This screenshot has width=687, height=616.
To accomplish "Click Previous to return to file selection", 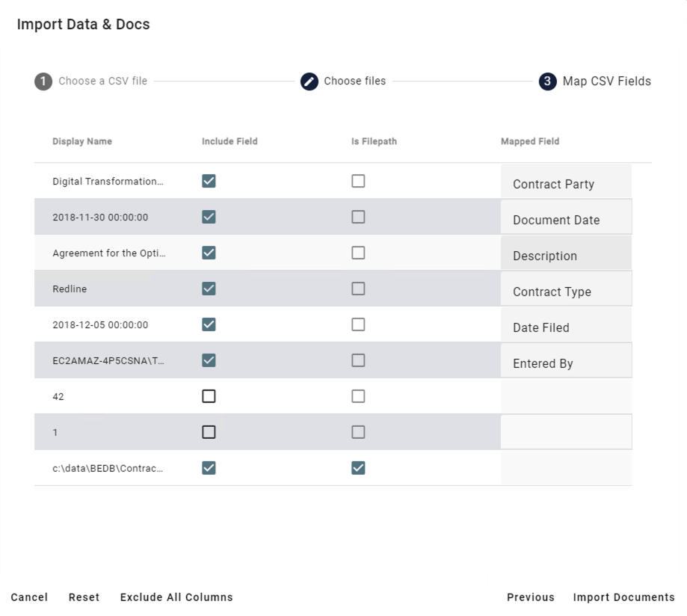I will pyautogui.click(x=530, y=597).
